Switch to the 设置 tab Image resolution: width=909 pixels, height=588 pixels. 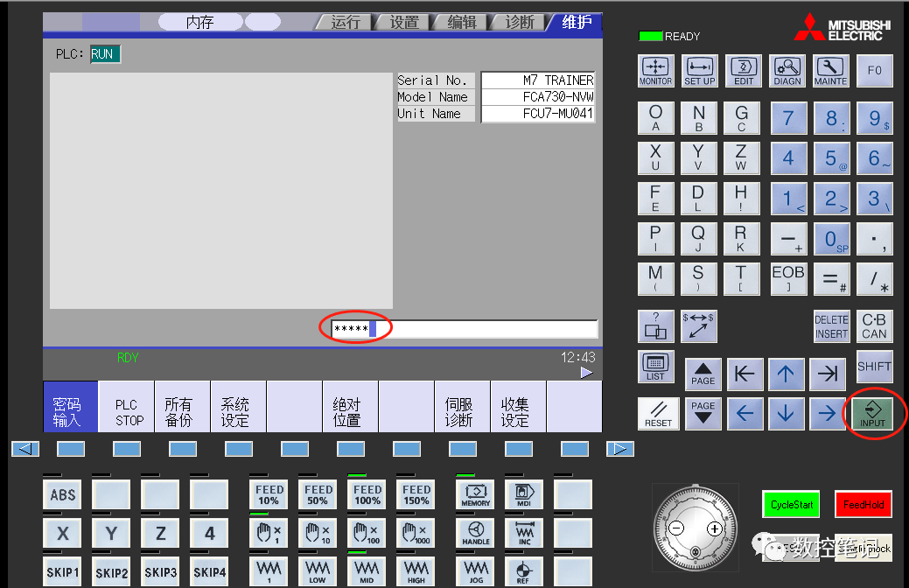(403, 23)
